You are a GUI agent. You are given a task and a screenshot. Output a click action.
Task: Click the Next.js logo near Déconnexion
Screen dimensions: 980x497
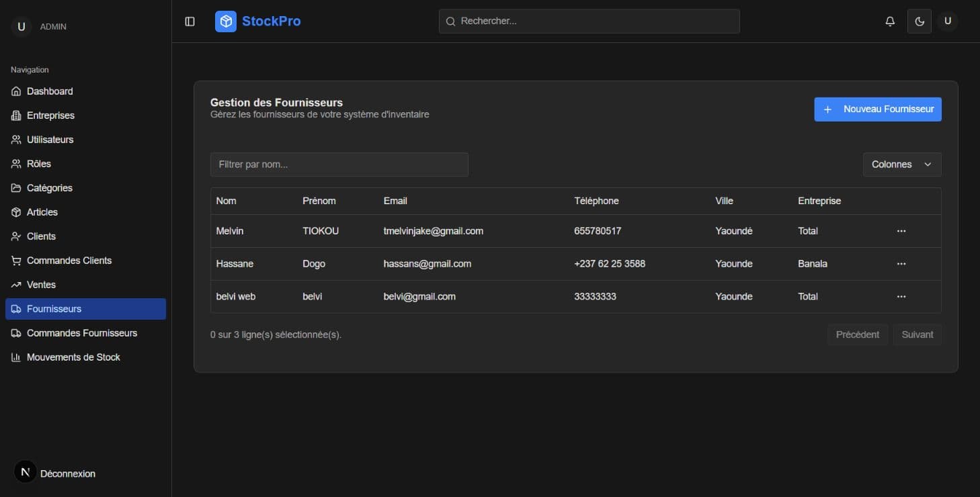pos(26,472)
